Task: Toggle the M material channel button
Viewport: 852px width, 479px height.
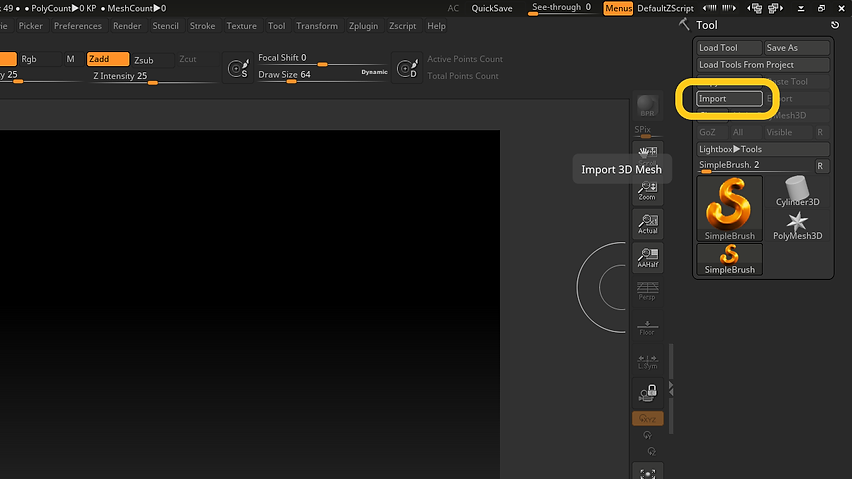Action: 71,59
